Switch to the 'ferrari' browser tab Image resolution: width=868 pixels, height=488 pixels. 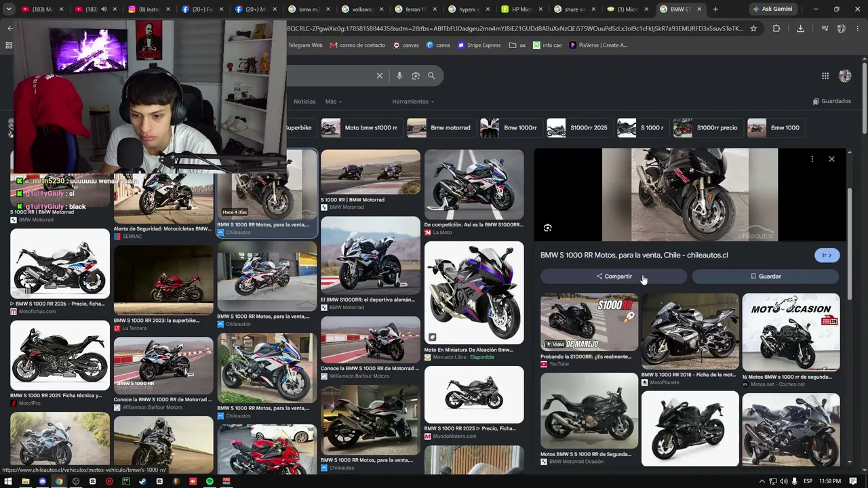click(x=416, y=9)
